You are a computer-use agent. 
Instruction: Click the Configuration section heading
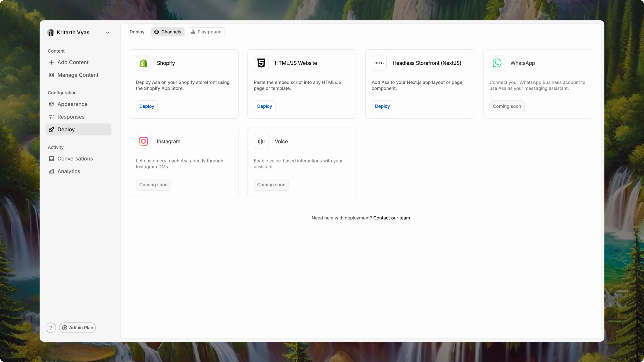point(62,93)
